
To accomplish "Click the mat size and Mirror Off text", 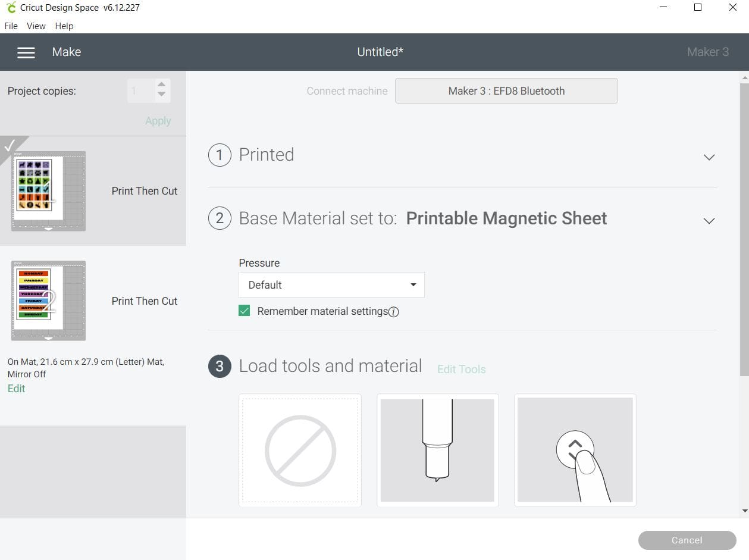I will (86, 368).
